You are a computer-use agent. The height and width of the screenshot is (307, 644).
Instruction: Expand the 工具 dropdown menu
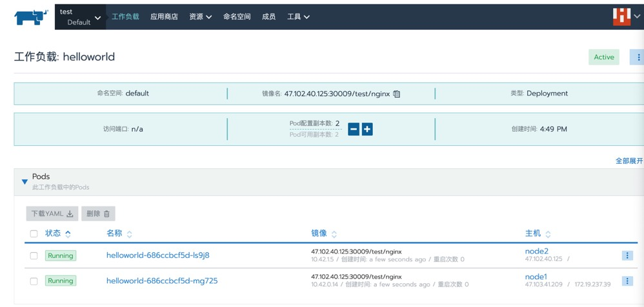tap(298, 17)
